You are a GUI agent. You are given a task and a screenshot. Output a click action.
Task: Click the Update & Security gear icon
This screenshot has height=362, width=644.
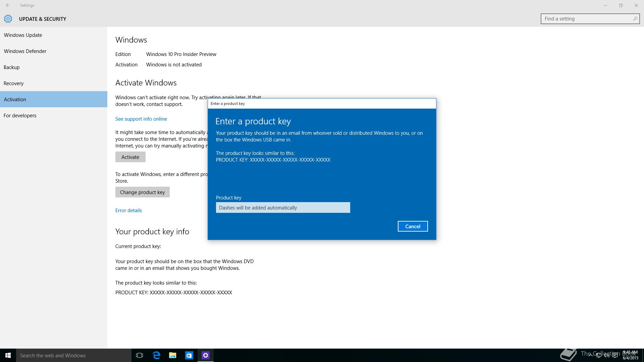coord(8,19)
